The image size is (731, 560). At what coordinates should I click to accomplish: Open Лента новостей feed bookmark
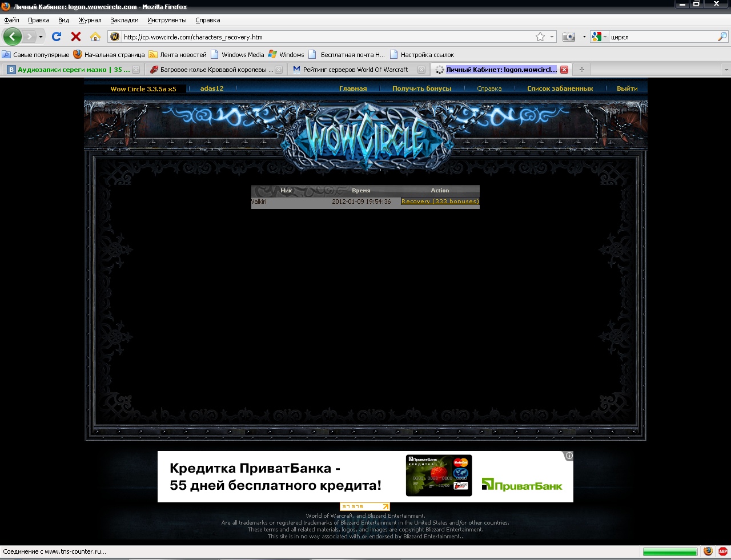click(x=178, y=55)
